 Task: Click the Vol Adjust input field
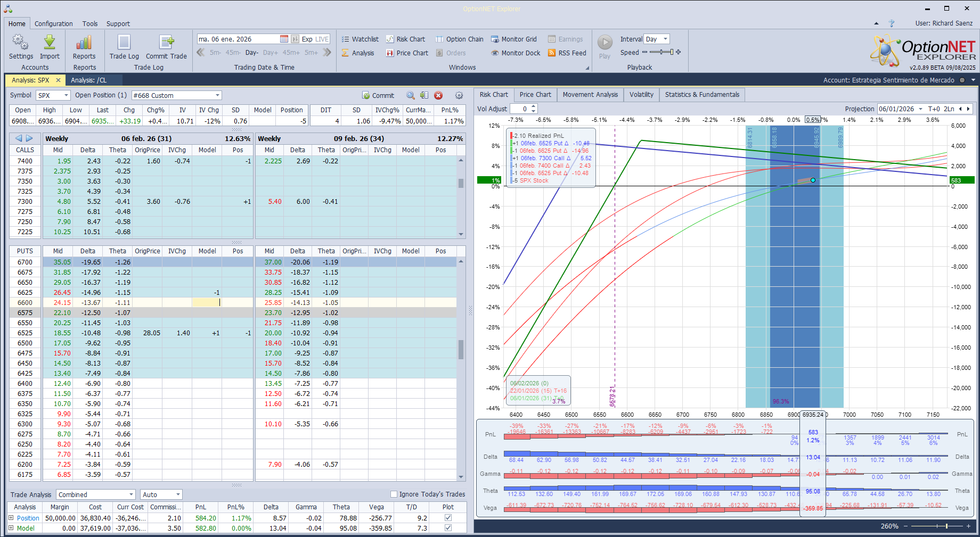520,109
